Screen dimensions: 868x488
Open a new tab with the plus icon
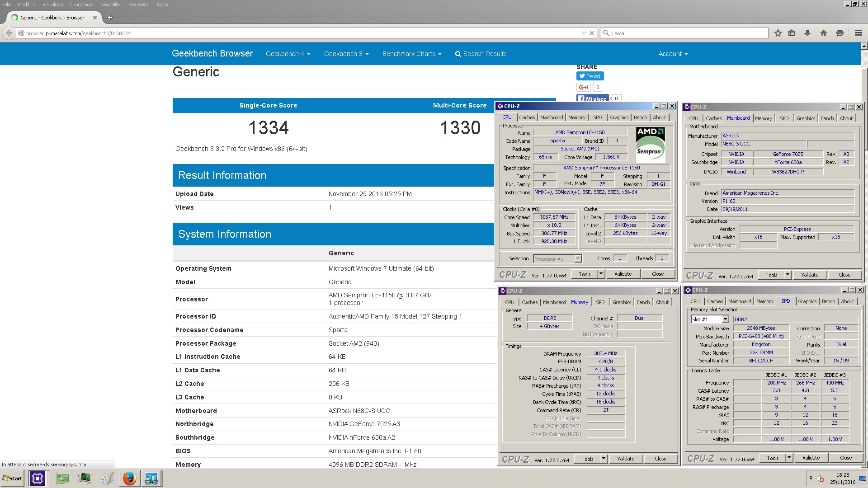click(110, 18)
